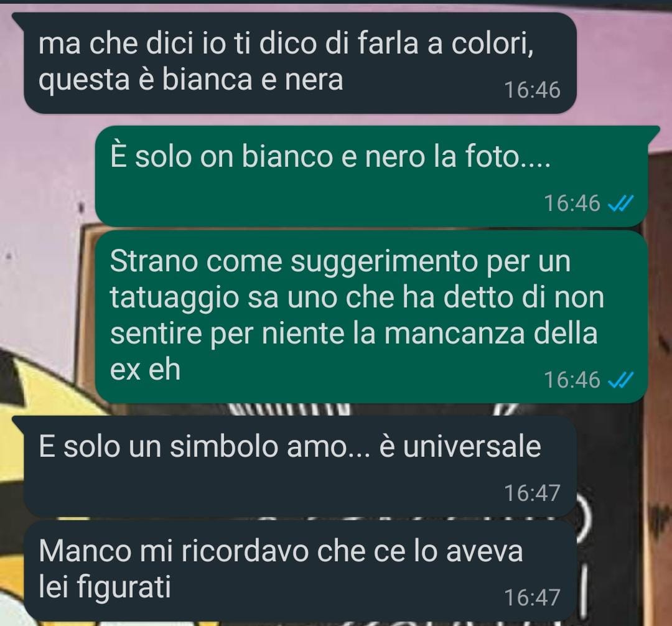Tap the 16:47 timestamp under 'è universale'
The width and height of the screenshot is (672, 626).
coord(532,493)
